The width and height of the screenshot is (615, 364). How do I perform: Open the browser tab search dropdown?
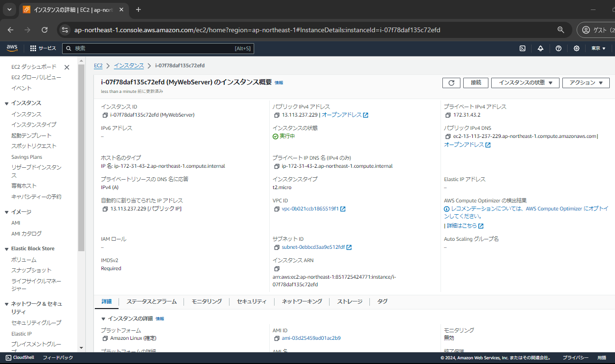[9, 9]
